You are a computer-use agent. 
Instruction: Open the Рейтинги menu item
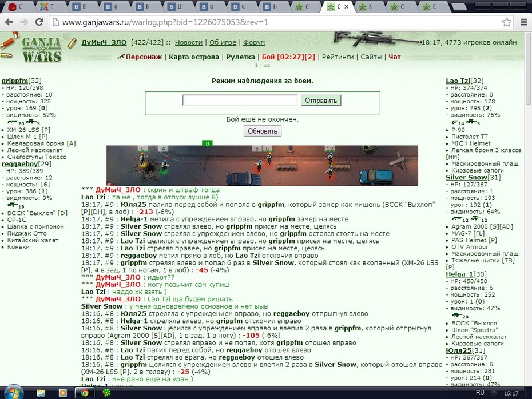point(338,57)
